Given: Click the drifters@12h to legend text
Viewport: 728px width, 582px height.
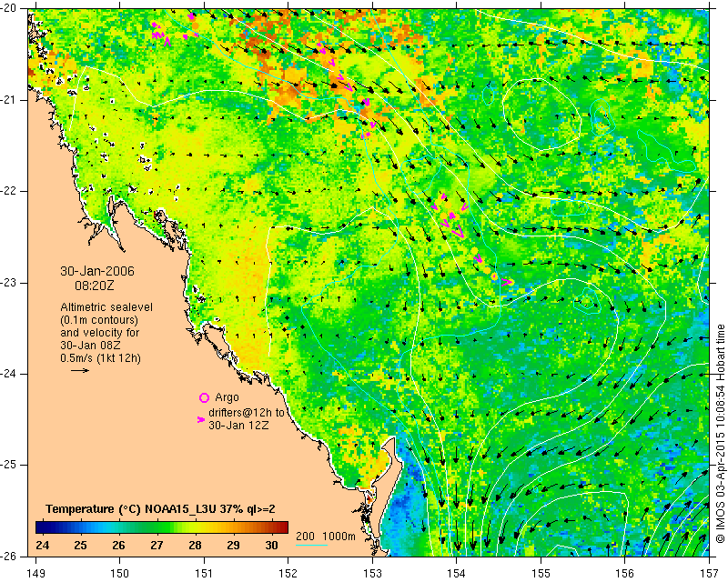Looking at the screenshot, I should pos(246,413).
